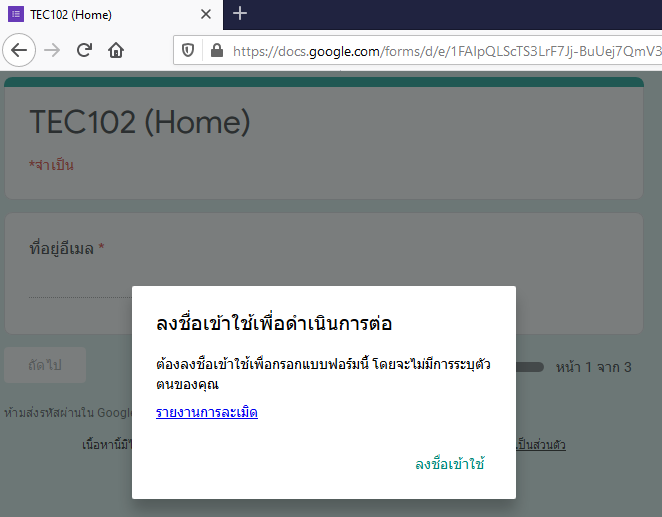Close the TEC102 (Home) tab

tap(206, 15)
